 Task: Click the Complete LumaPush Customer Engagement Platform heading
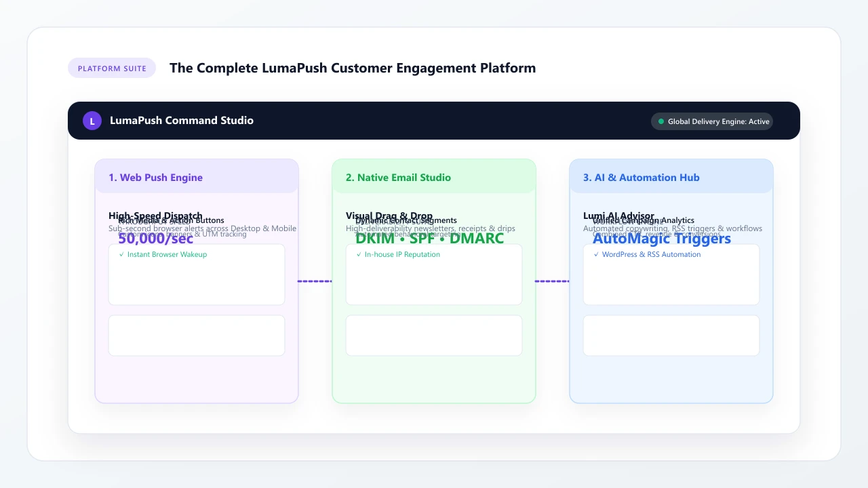pos(353,68)
